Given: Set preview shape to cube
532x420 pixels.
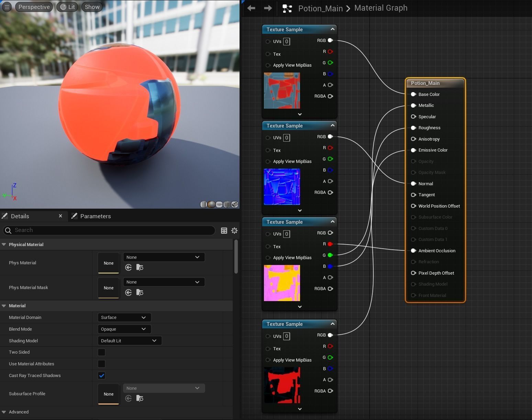Looking at the screenshot, I should click(227, 205).
